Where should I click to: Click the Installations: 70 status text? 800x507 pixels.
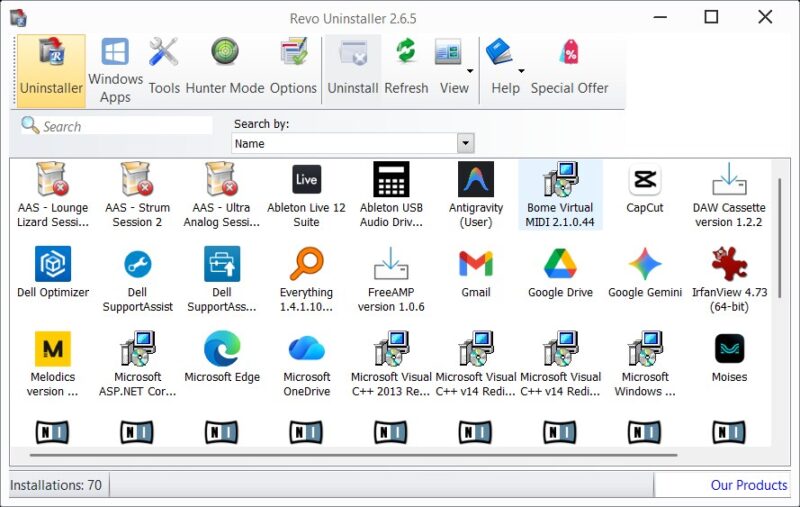click(56, 485)
